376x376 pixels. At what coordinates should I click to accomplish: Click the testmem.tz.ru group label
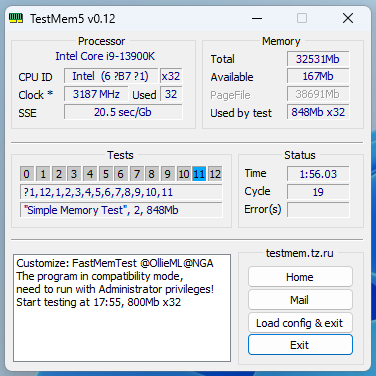pyautogui.click(x=299, y=253)
